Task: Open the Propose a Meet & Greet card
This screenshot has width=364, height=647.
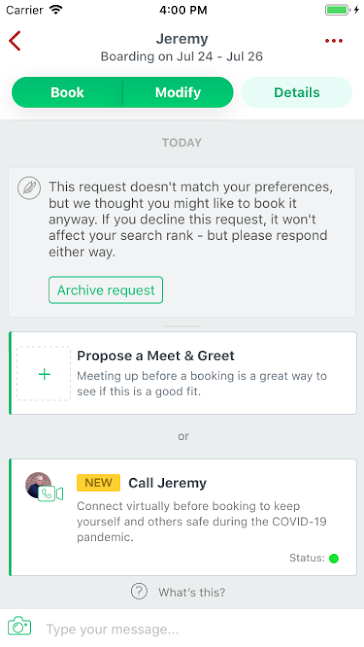Action: pyautogui.click(x=182, y=373)
